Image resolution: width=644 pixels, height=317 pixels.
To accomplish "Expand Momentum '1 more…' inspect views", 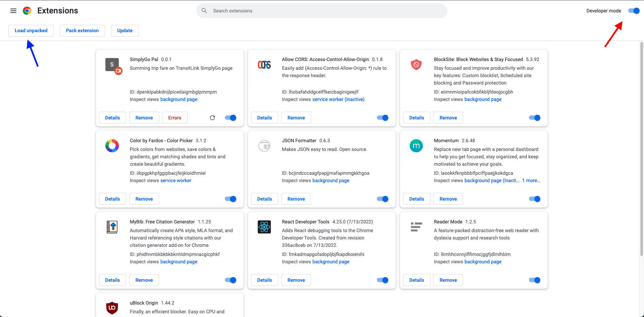I will [531, 180].
